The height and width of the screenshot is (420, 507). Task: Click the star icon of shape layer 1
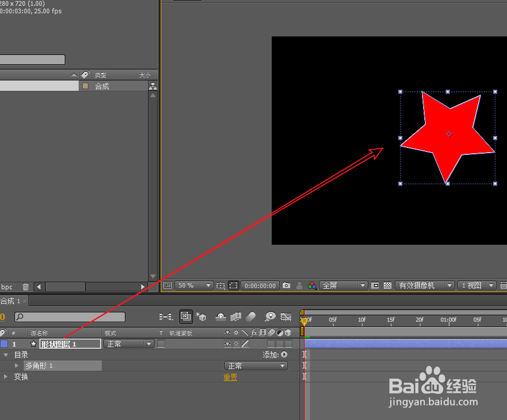pyautogui.click(x=34, y=344)
